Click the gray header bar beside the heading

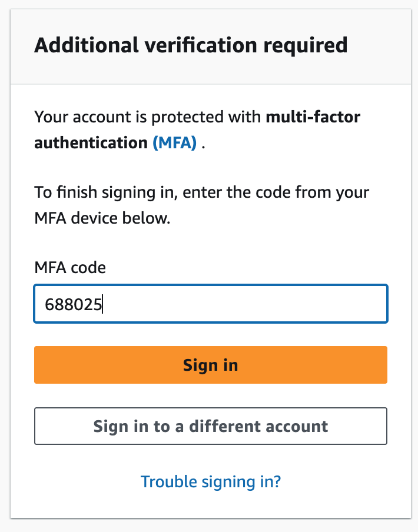pyautogui.click(x=380, y=45)
